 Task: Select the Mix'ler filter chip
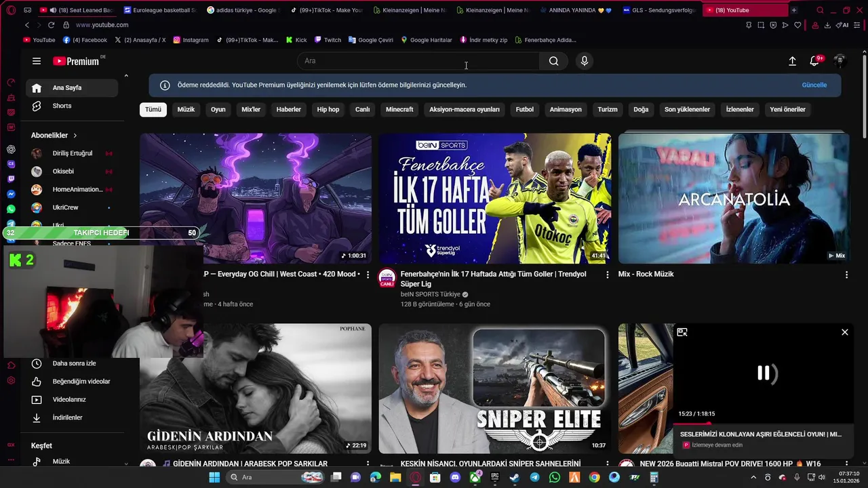coord(251,110)
